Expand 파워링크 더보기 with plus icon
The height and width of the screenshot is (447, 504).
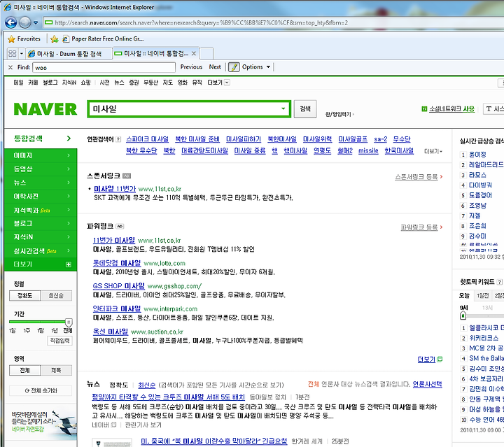430,359
